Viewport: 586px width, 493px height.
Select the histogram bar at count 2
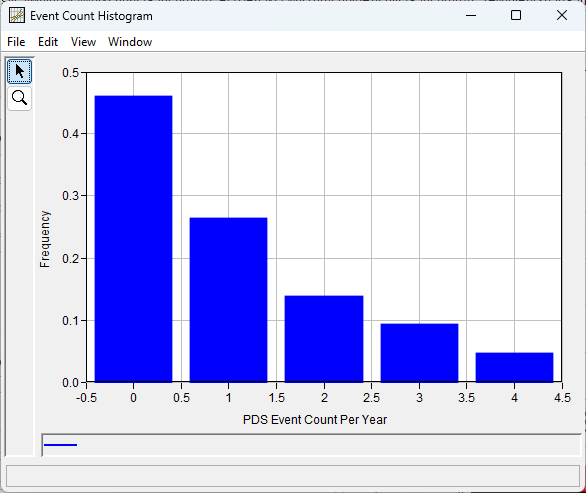(x=324, y=339)
